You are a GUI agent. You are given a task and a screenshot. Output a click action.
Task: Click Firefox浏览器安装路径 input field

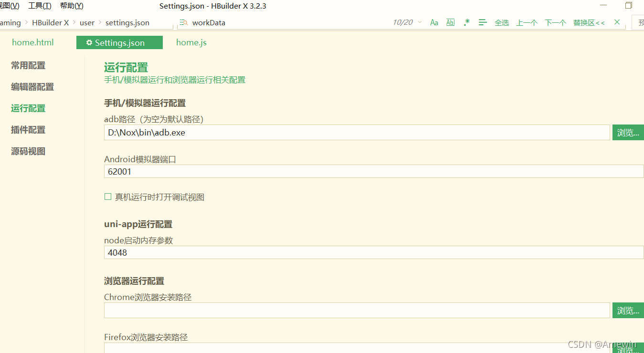(x=357, y=348)
